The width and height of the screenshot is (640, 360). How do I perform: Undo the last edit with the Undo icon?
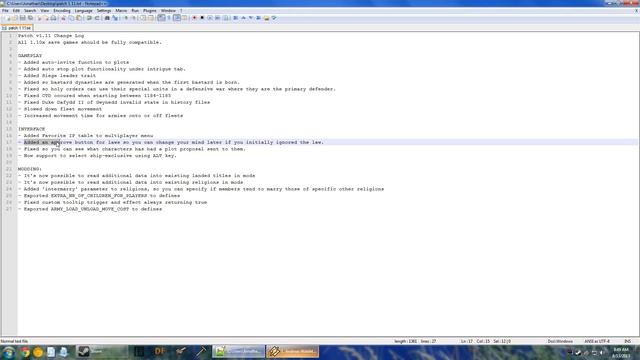pyautogui.click(x=89, y=18)
